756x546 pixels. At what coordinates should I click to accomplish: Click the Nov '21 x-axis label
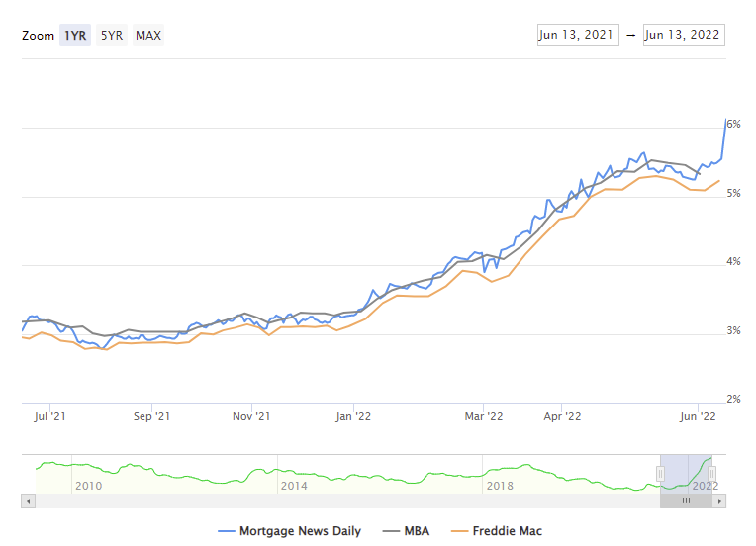click(x=251, y=416)
